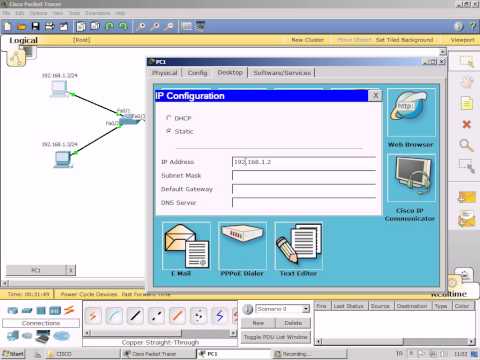
Task: Click the green Undo arrow
Action: click(x=109, y=26)
